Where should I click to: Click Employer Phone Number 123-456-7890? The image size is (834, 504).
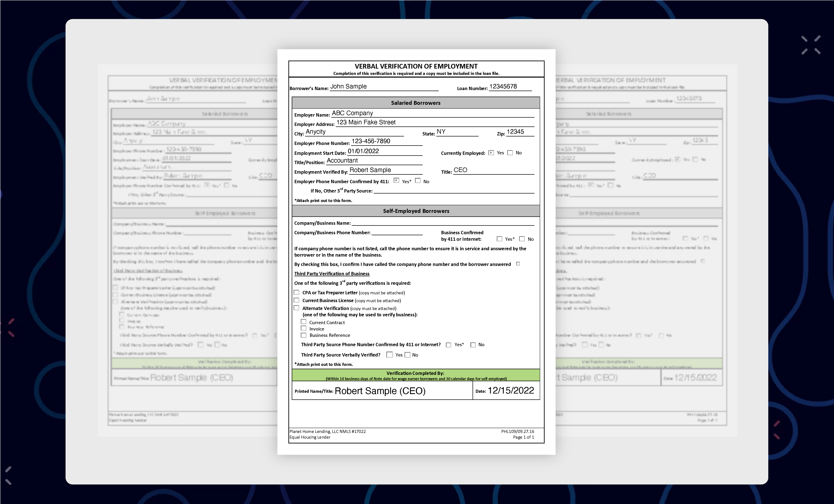coord(387,141)
